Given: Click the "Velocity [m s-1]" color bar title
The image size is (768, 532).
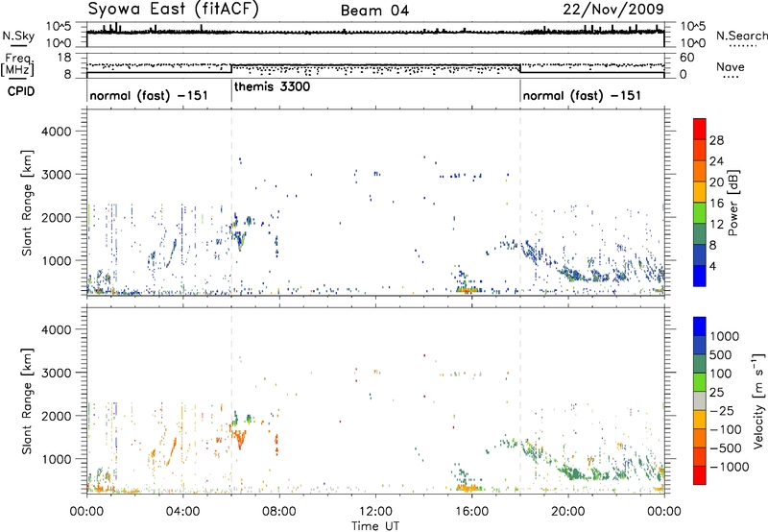Looking at the screenshot, I should point(758,400).
